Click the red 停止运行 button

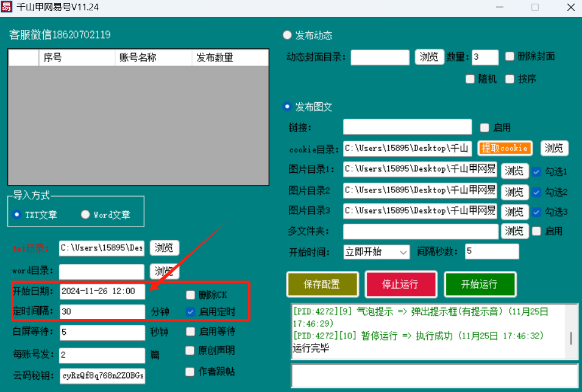pyautogui.click(x=401, y=284)
